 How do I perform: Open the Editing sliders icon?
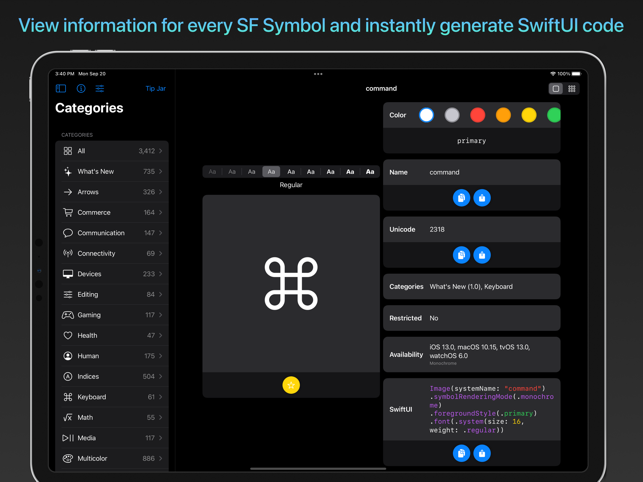click(x=68, y=295)
